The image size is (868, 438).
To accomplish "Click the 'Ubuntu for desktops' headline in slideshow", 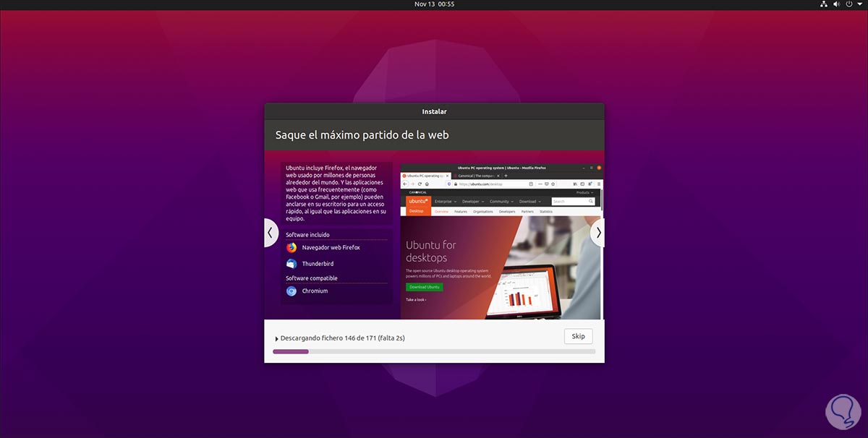I will pyautogui.click(x=431, y=251).
